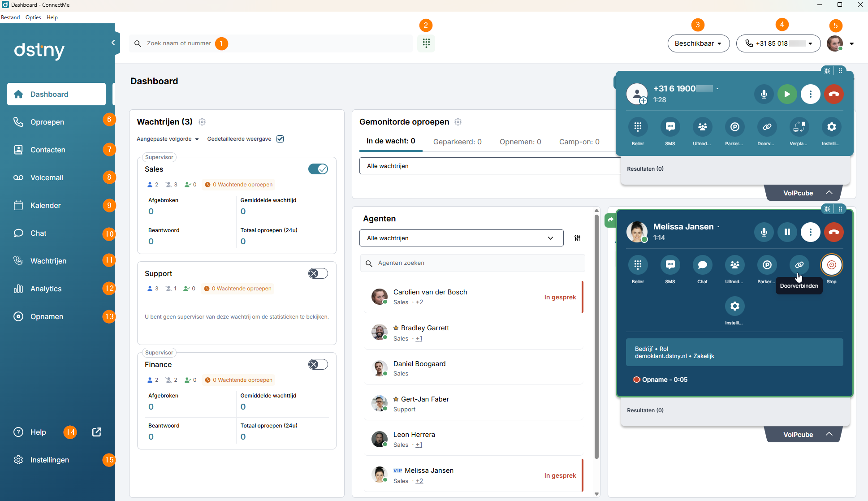Viewport: 868px width, 501px height.
Task: Resume the held +31 6 1900 call
Action: tap(787, 94)
